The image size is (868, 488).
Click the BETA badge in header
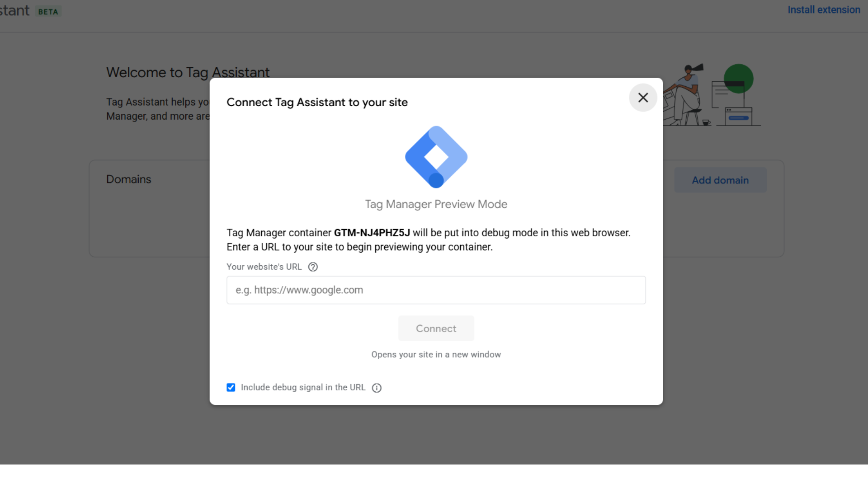pos(48,12)
